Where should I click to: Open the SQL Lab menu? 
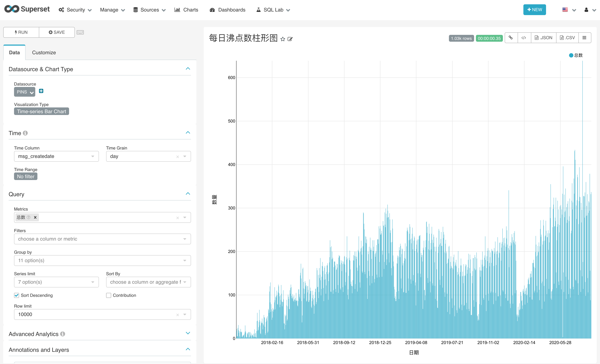273,10
